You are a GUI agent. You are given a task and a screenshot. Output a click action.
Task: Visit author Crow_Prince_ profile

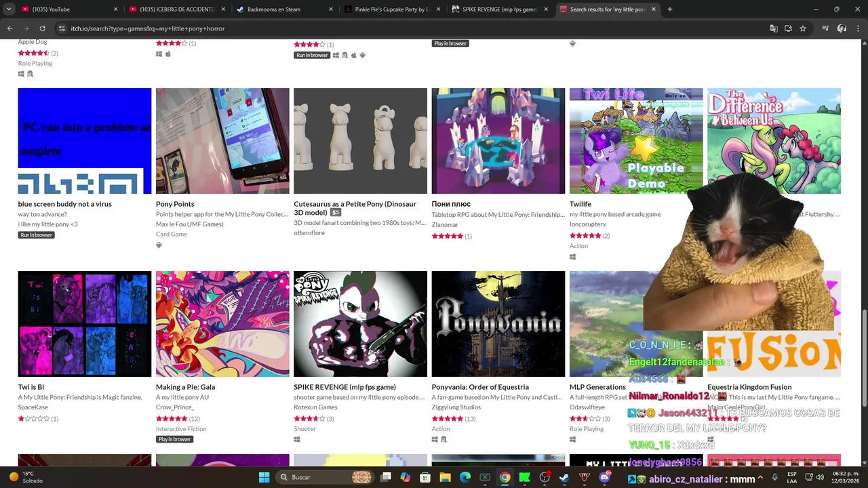(175, 407)
